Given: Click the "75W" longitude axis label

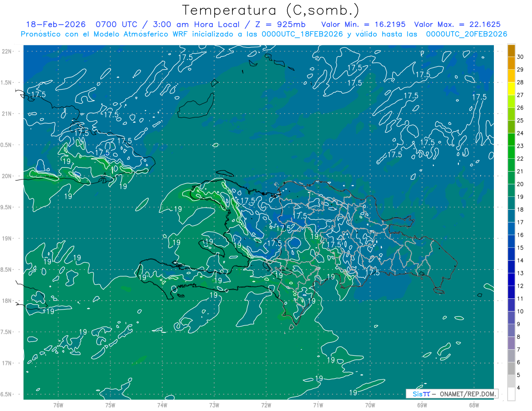Looking at the screenshot, I should [110, 405].
